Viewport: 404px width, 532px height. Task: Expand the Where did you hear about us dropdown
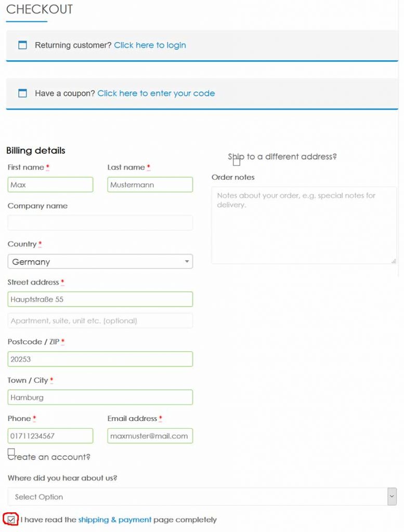202,497
